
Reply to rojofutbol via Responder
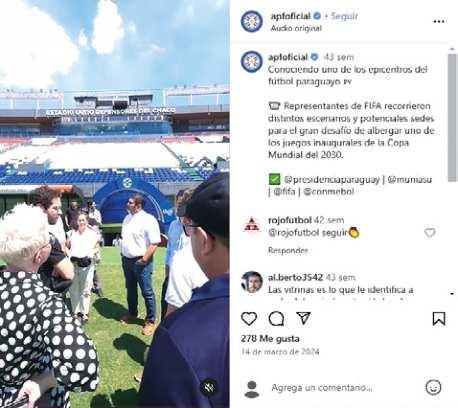click(x=288, y=250)
